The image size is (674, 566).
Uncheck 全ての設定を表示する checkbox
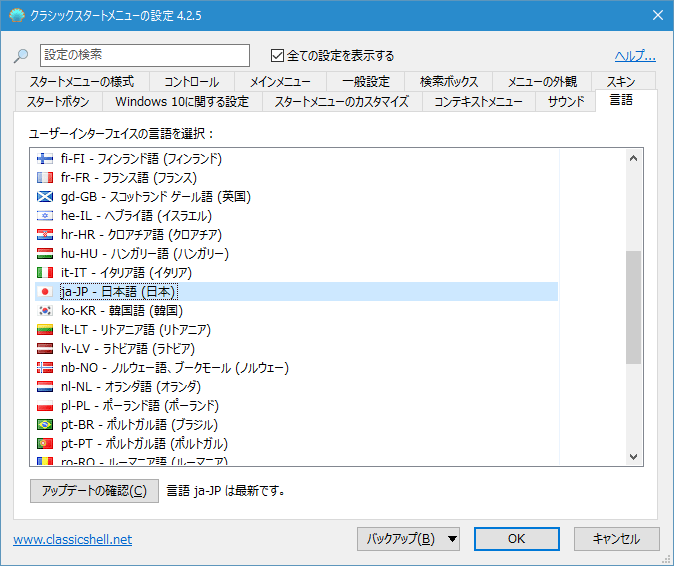pyautogui.click(x=277, y=55)
